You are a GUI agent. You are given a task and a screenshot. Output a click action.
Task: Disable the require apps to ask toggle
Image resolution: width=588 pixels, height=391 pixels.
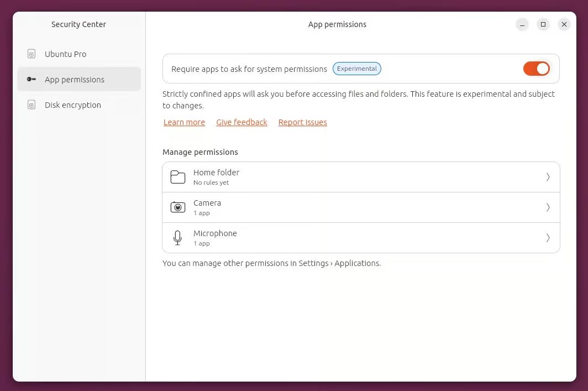point(536,69)
